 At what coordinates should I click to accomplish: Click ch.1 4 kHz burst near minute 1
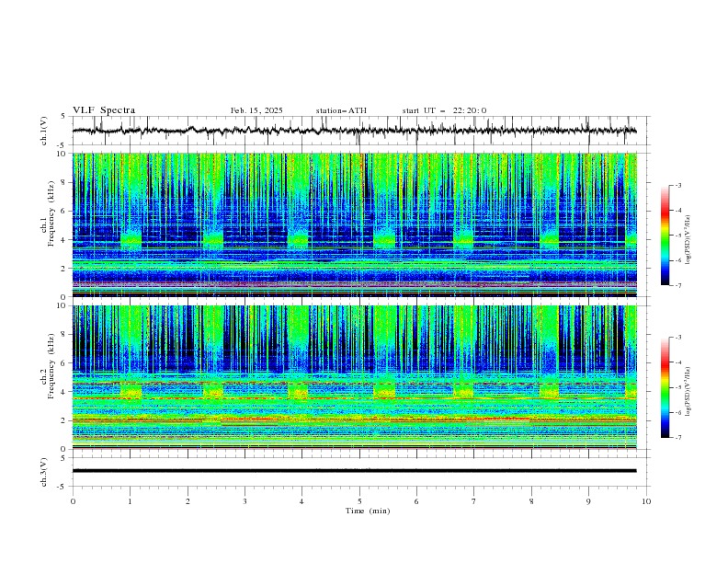(x=131, y=240)
